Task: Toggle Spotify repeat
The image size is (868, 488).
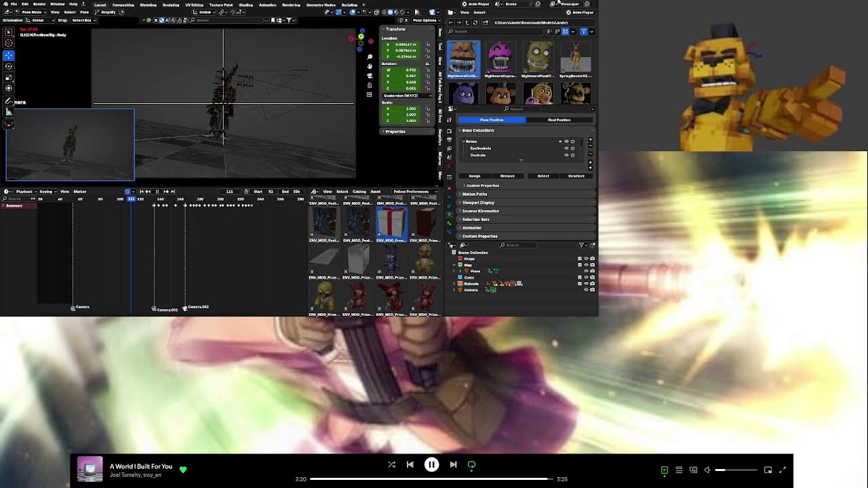Action: [471, 465]
